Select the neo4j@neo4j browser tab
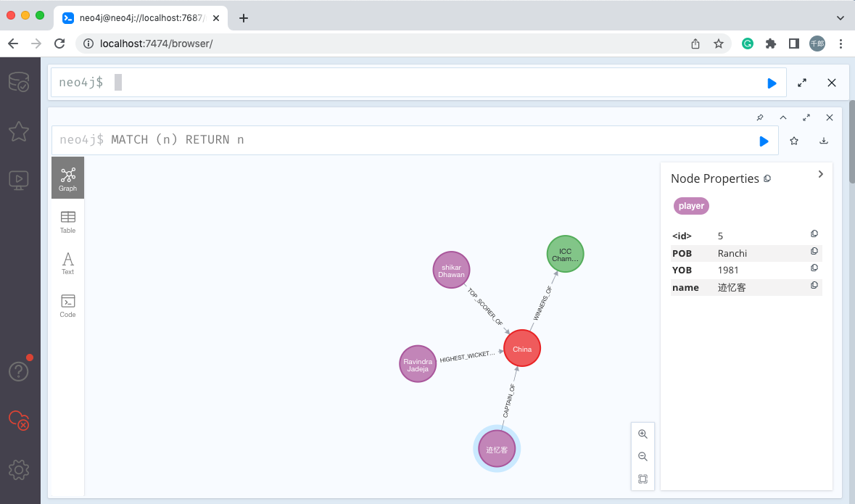The height and width of the screenshot is (504, 855). (x=141, y=18)
